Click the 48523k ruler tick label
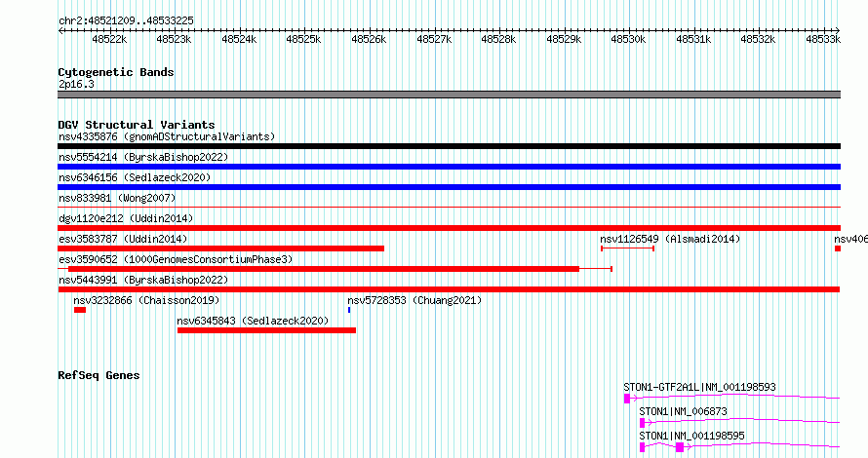Image resolution: width=868 pixels, height=458 pixels. click(x=174, y=39)
